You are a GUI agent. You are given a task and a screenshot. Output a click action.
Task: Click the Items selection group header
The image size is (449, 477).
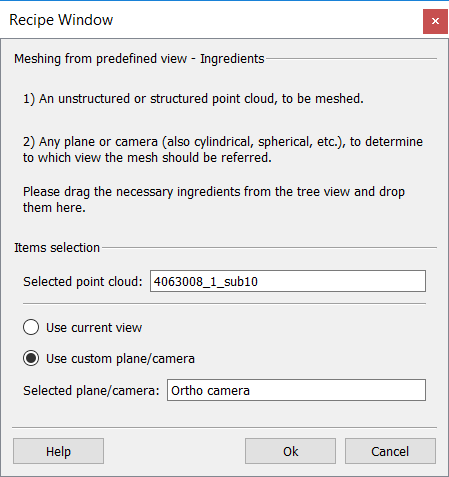pos(57,248)
